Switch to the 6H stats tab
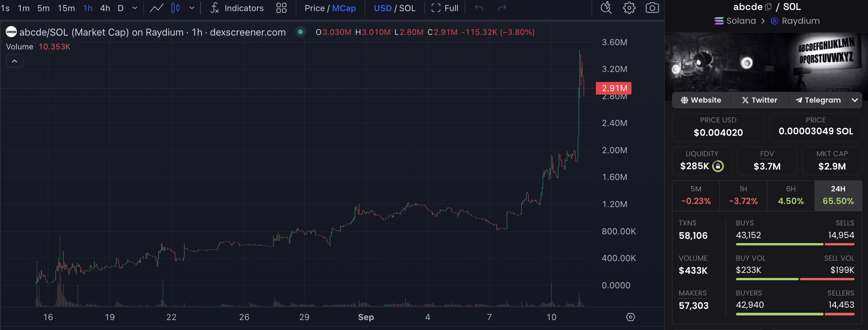Image resolution: width=868 pixels, height=330 pixels. 791,196
